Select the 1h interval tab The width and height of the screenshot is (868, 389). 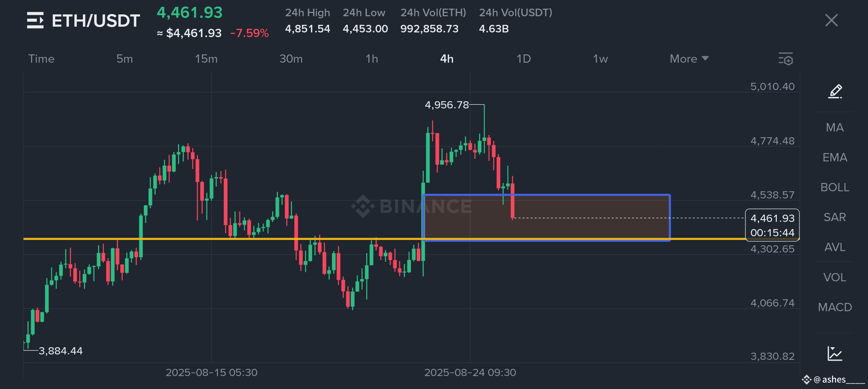coord(372,59)
